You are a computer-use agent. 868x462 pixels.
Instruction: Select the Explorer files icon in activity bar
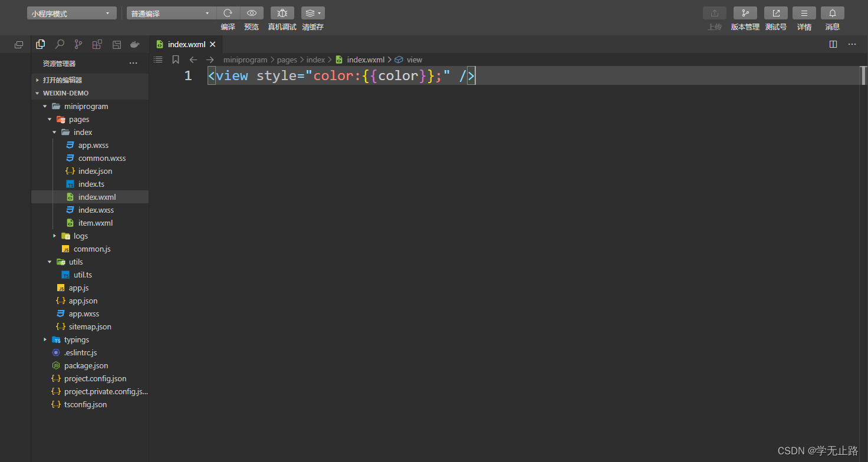[x=41, y=44]
